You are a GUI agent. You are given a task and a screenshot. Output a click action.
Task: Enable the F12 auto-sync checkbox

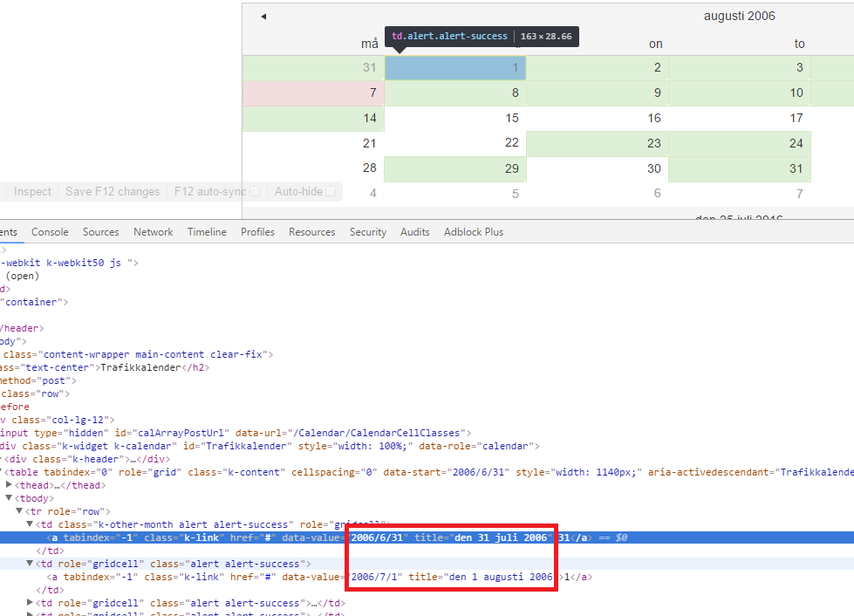point(255,192)
